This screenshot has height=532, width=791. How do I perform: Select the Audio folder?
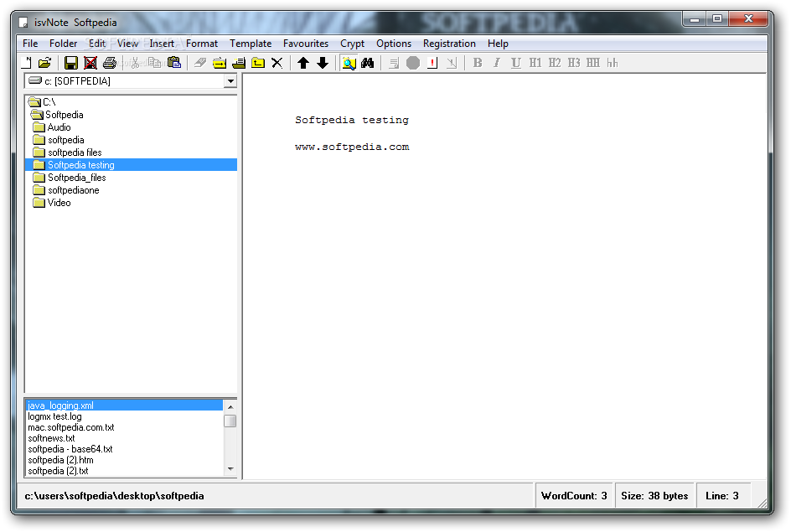click(x=52, y=127)
